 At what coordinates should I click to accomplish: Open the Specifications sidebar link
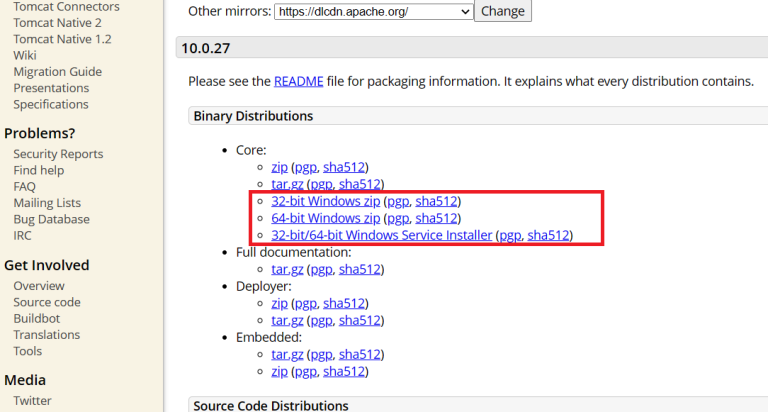coord(51,104)
